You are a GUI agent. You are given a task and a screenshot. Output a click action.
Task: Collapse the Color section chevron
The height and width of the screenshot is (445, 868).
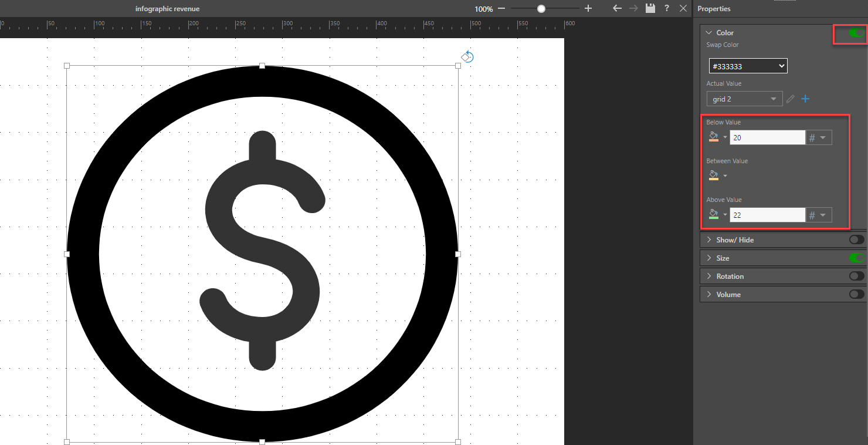(708, 33)
